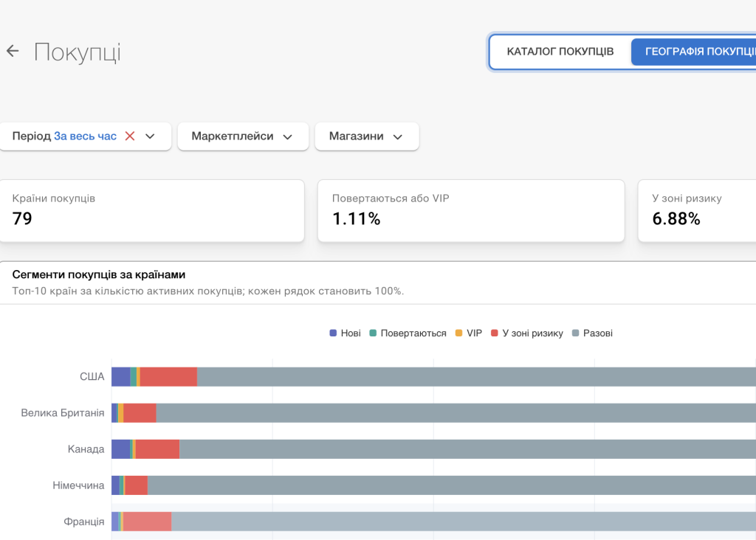Image resolution: width=756 pixels, height=540 pixels.
Task: Open the Маркетплейси dropdown
Action: coord(243,136)
